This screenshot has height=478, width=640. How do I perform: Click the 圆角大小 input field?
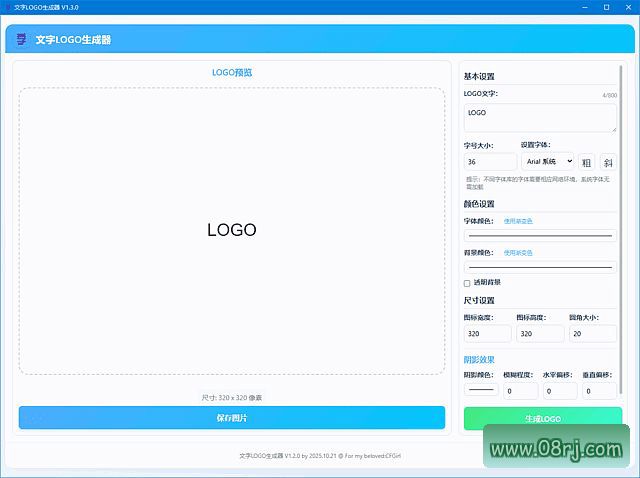(x=593, y=334)
